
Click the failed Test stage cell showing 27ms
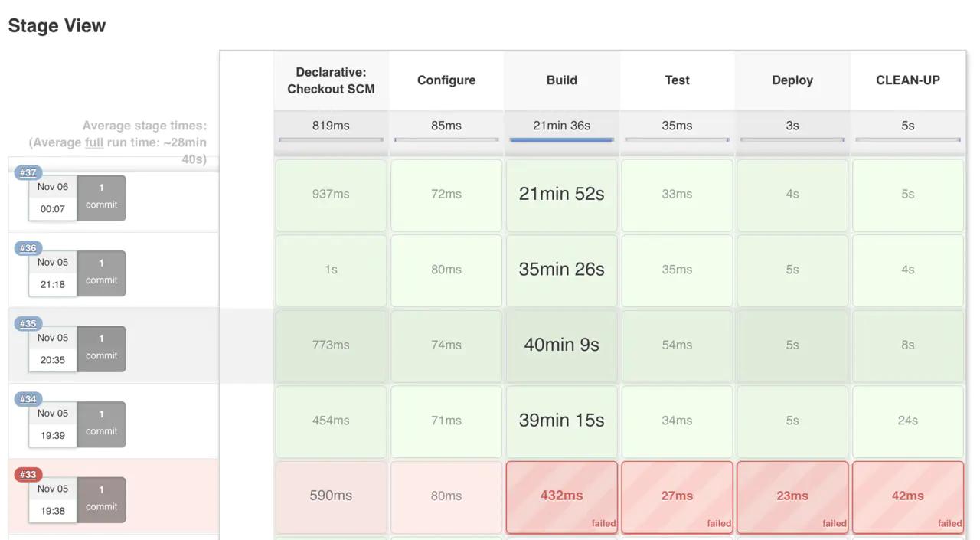tap(677, 496)
